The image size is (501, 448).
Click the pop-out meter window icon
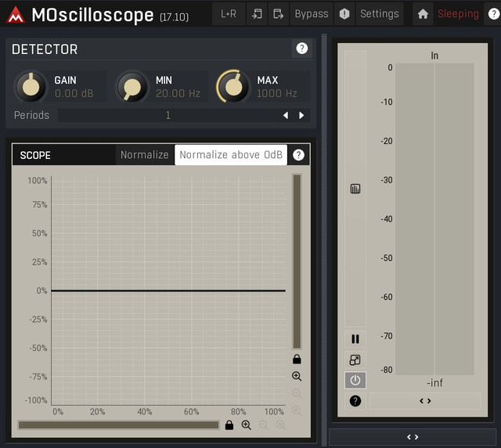pyautogui.click(x=355, y=359)
